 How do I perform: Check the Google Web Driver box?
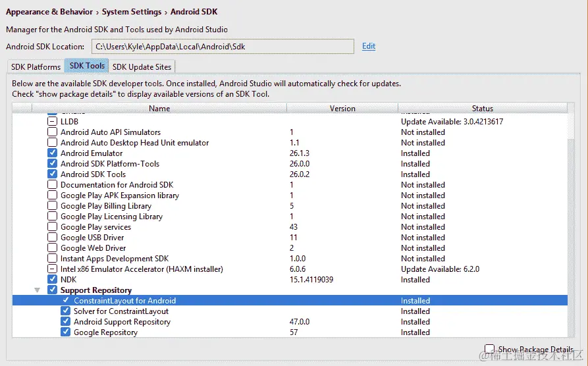pos(52,248)
